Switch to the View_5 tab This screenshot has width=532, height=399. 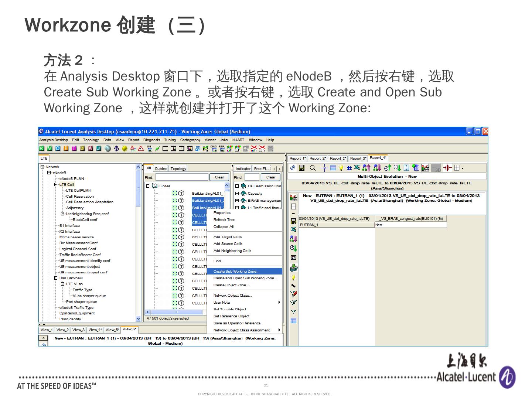coord(112,330)
